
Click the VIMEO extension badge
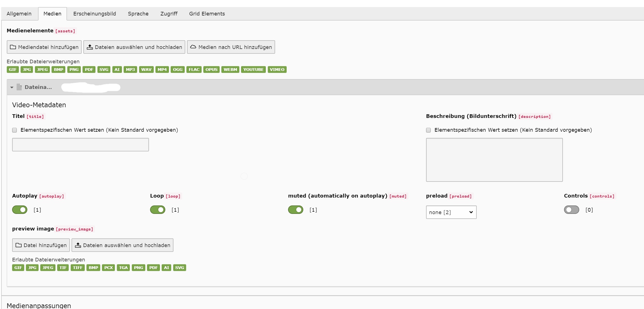click(277, 70)
